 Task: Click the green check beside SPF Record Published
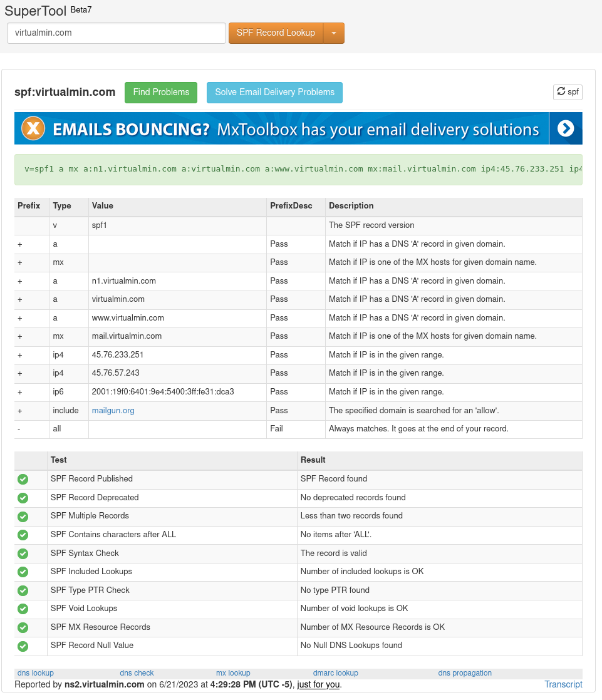23,479
